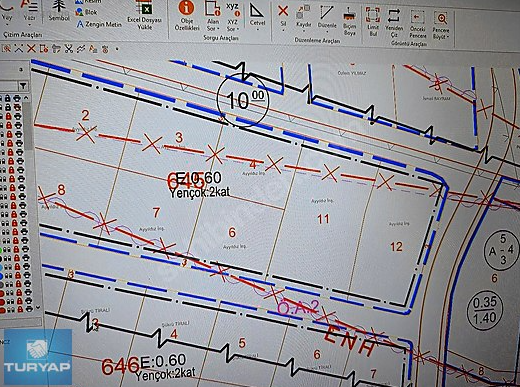Image resolution: width=520 pixels, height=387 pixels.
Task: Click Excel Dosyası Yükle icon
Action: click(144, 7)
